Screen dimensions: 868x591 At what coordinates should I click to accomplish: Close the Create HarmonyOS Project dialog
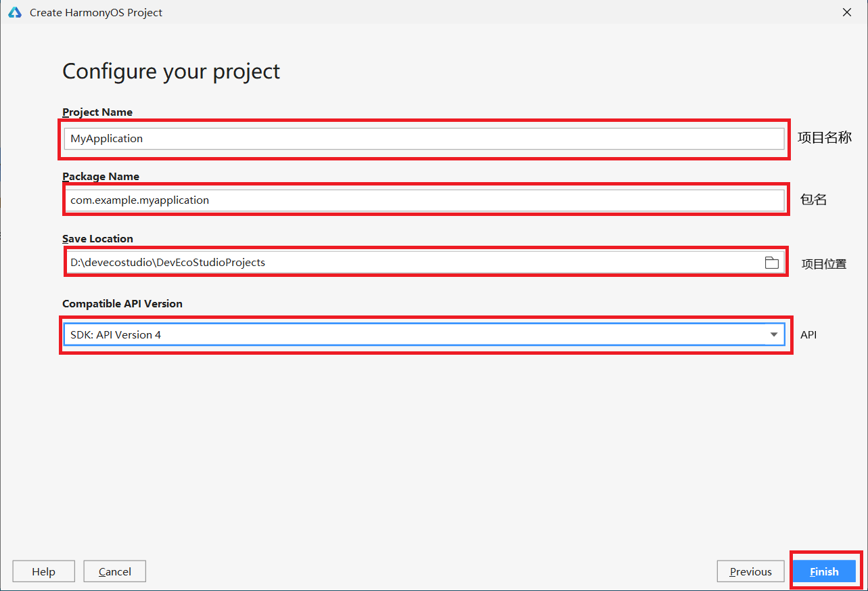click(x=846, y=12)
